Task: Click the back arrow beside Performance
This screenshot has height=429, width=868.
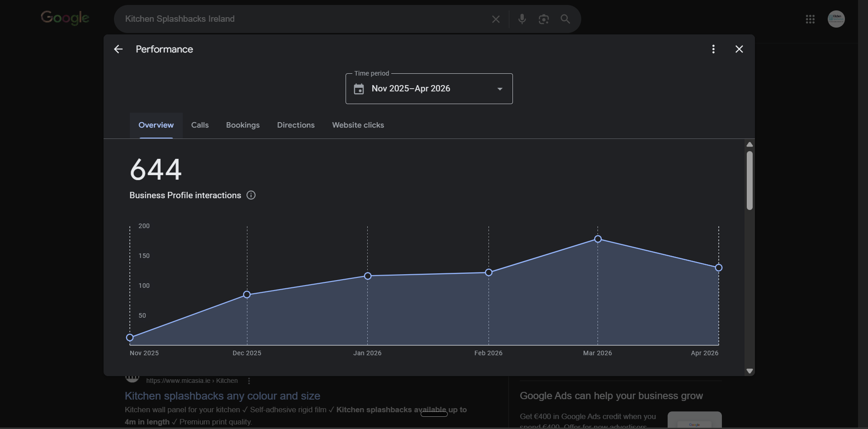Action: pyautogui.click(x=118, y=49)
